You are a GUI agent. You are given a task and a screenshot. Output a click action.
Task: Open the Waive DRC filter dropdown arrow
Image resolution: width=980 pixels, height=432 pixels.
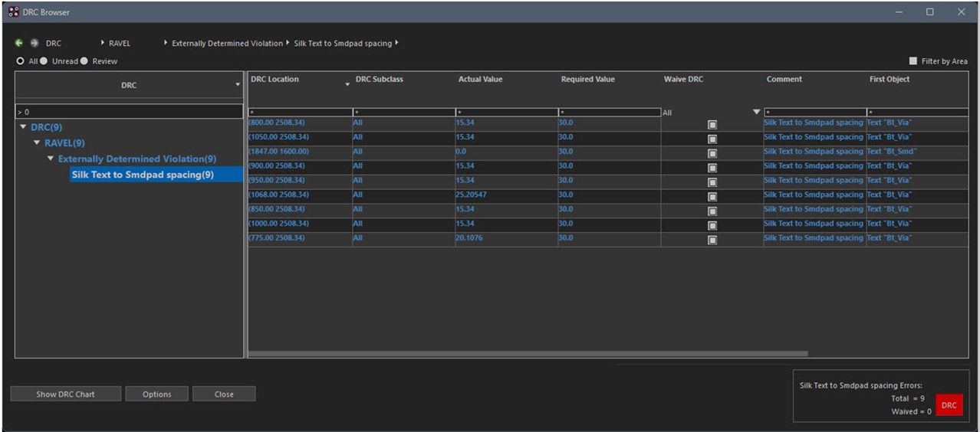(x=757, y=113)
